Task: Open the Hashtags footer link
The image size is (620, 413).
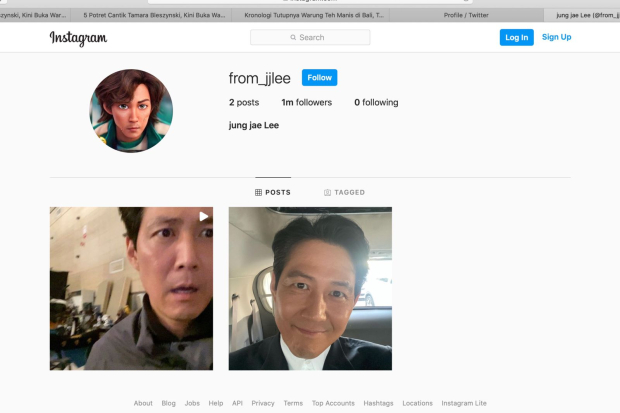Action: coord(378,403)
